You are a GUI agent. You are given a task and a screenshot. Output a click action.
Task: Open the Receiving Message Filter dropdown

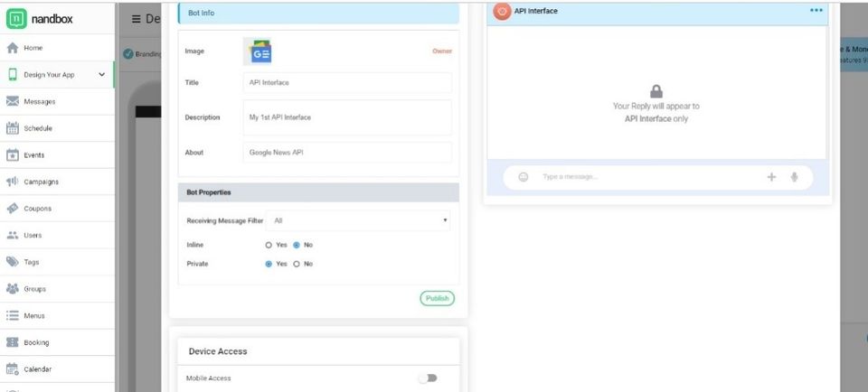point(358,220)
